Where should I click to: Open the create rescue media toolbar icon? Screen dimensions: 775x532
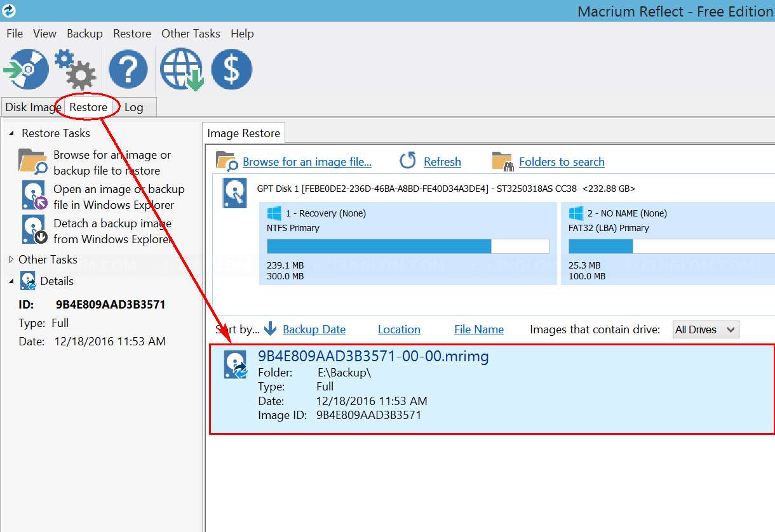click(x=26, y=69)
